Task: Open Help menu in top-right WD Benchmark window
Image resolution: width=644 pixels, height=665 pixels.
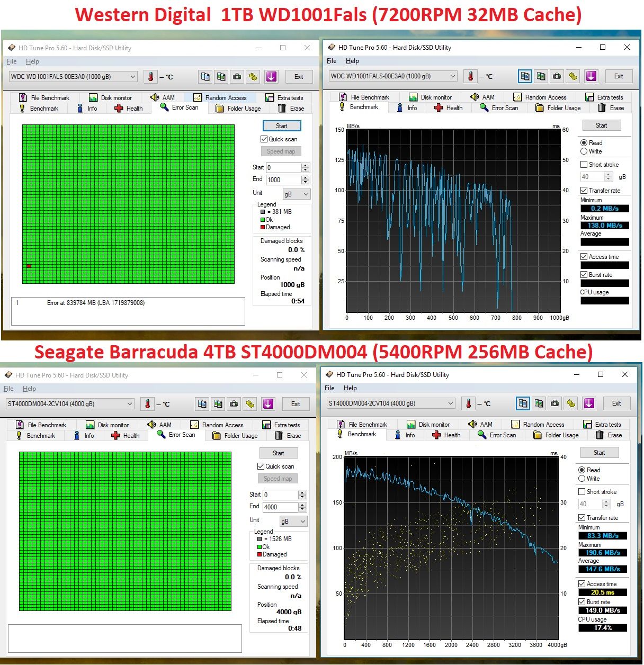Action: 352,61
